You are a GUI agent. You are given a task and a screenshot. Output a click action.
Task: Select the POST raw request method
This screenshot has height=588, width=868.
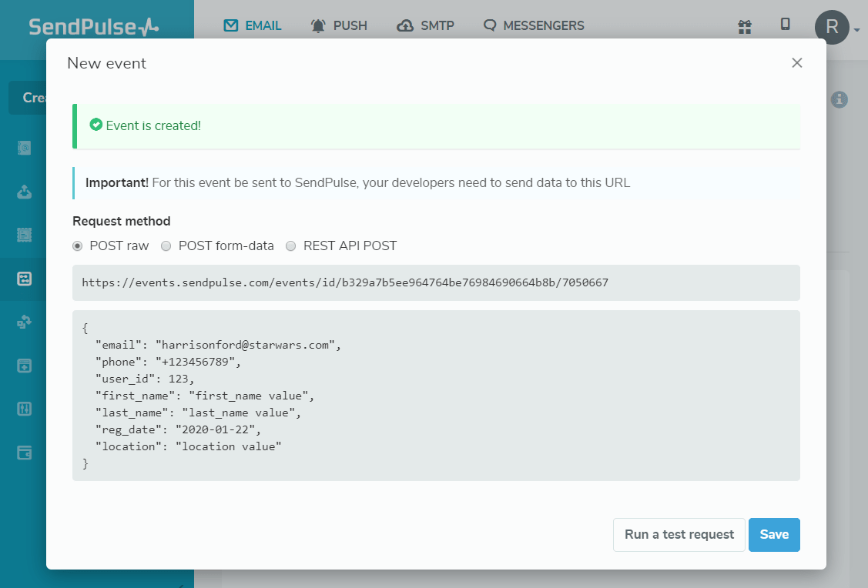[78, 246]
